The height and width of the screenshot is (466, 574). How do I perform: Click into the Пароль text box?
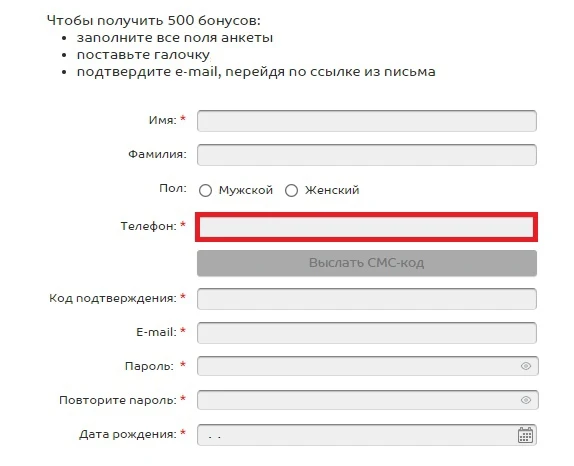[368, 366]
